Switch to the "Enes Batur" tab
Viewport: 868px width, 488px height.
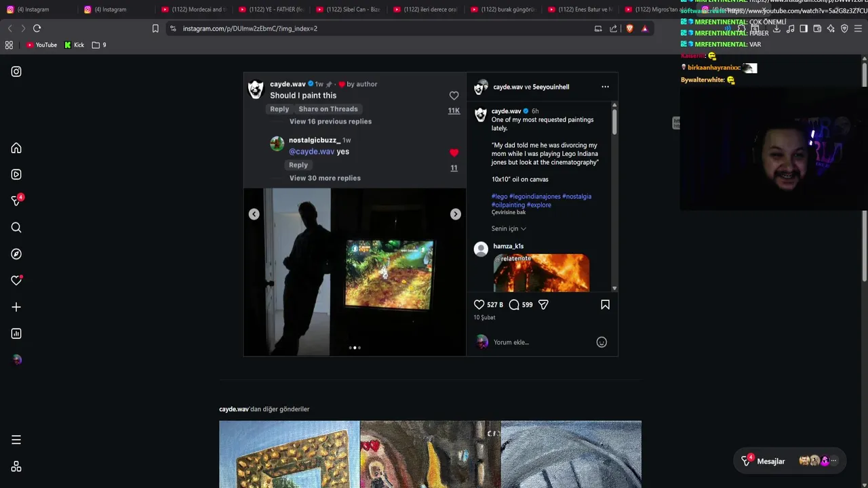580,9
